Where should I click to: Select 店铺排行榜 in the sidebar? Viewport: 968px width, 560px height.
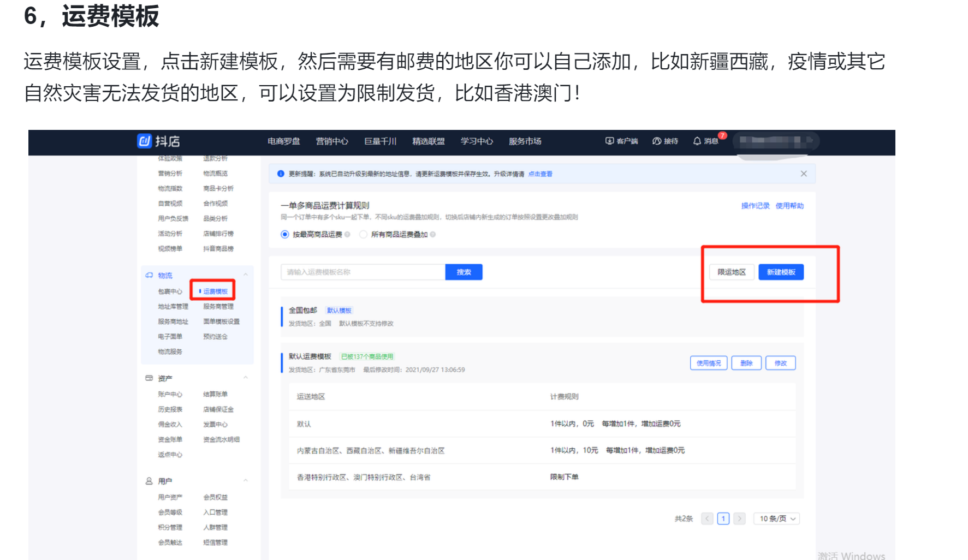[218, 234]
